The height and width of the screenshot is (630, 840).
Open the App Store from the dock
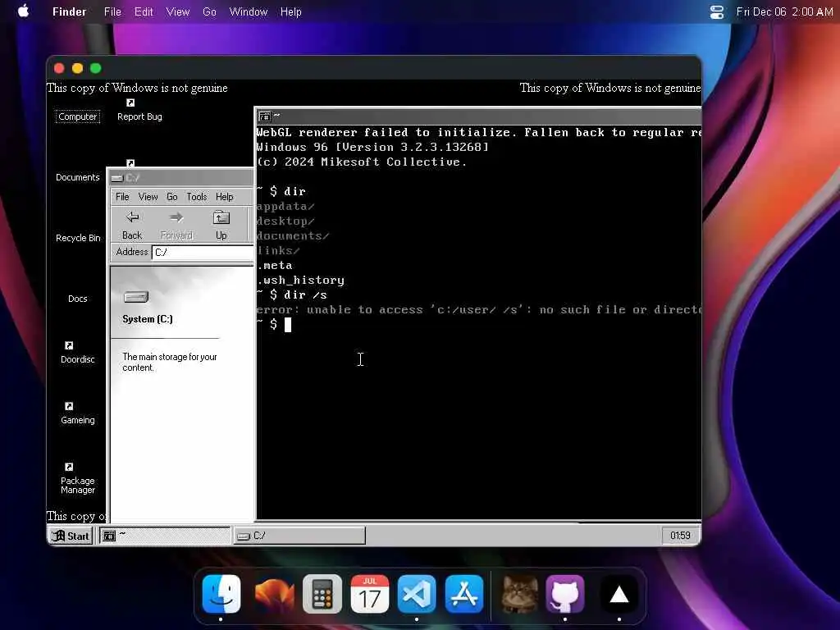click(x=464, y=594)
